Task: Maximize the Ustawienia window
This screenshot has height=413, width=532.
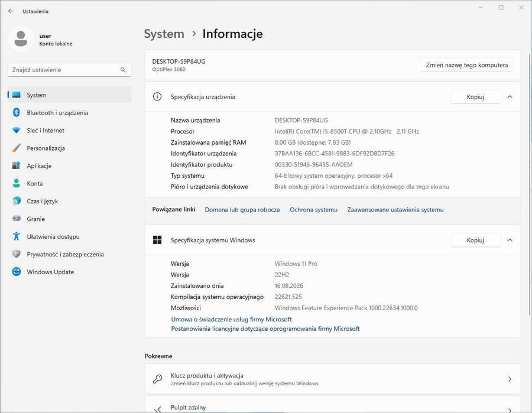Action: point(501,8)
